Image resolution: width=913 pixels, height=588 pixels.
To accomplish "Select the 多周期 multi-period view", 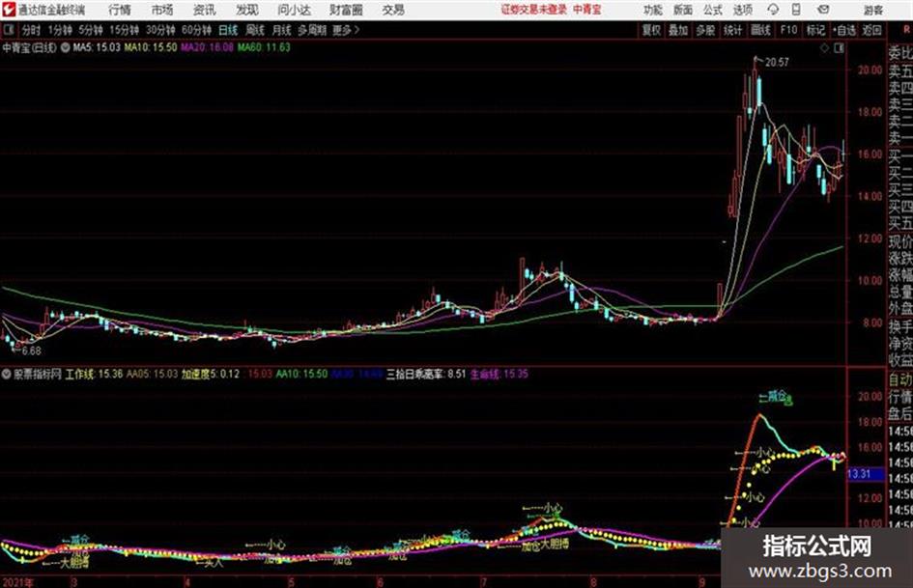I will 312,30.
